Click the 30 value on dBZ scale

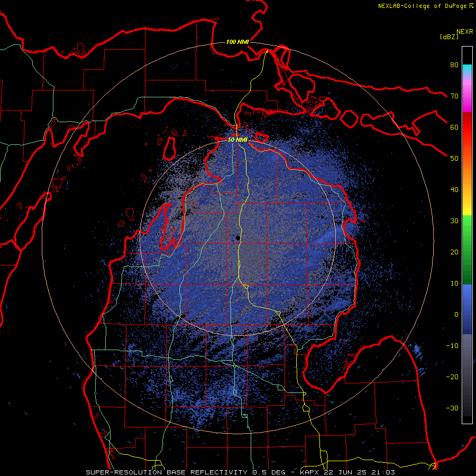454,221
